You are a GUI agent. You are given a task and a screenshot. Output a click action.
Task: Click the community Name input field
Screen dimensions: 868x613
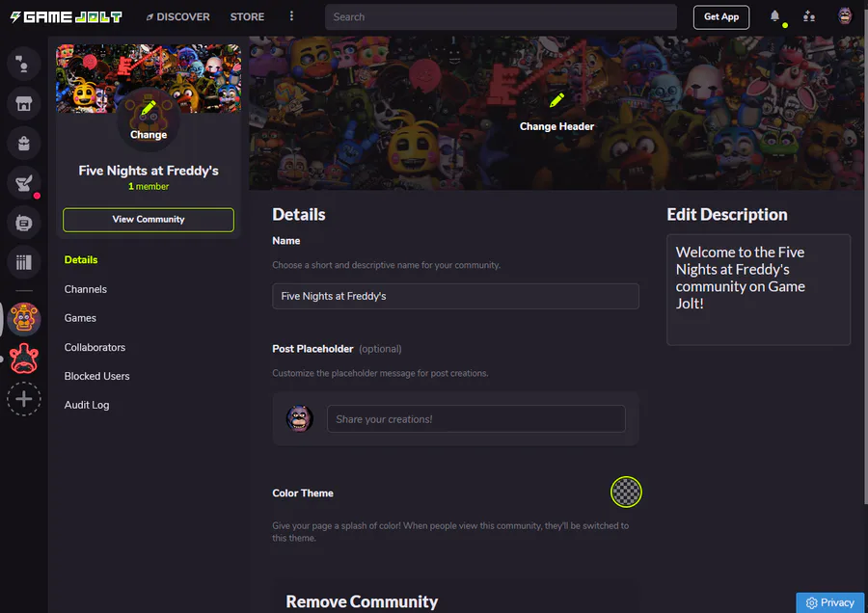tap(455, 297)
